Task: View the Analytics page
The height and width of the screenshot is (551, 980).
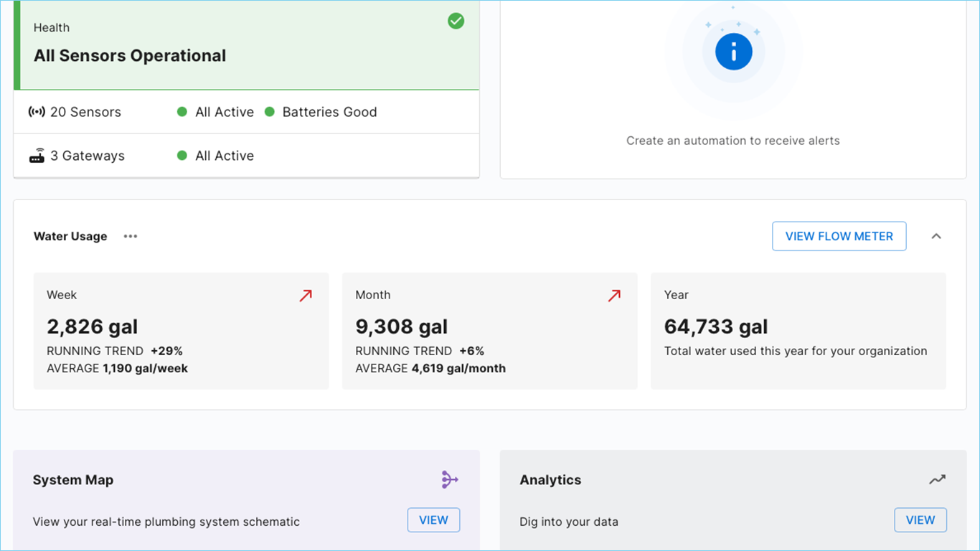Action: (x=920, y=520)
